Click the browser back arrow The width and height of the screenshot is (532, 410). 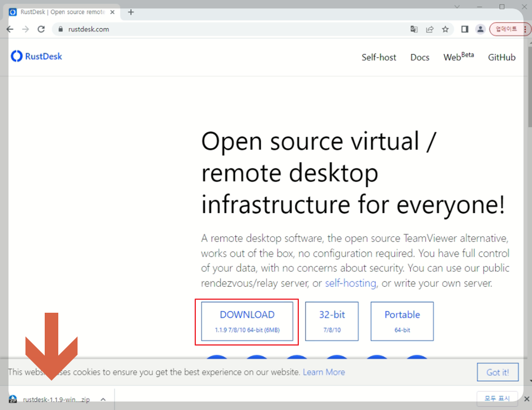(10, 29)
